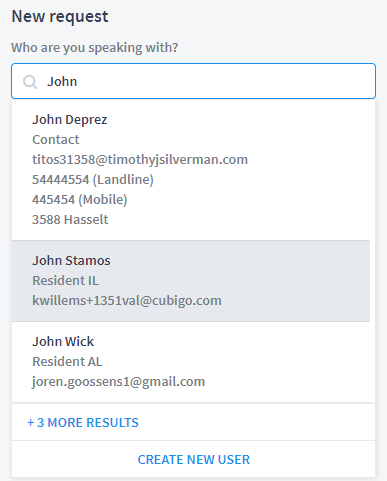Click the 'Who are you speaking with?' label
387x481 pixels.
coord(95,48)
